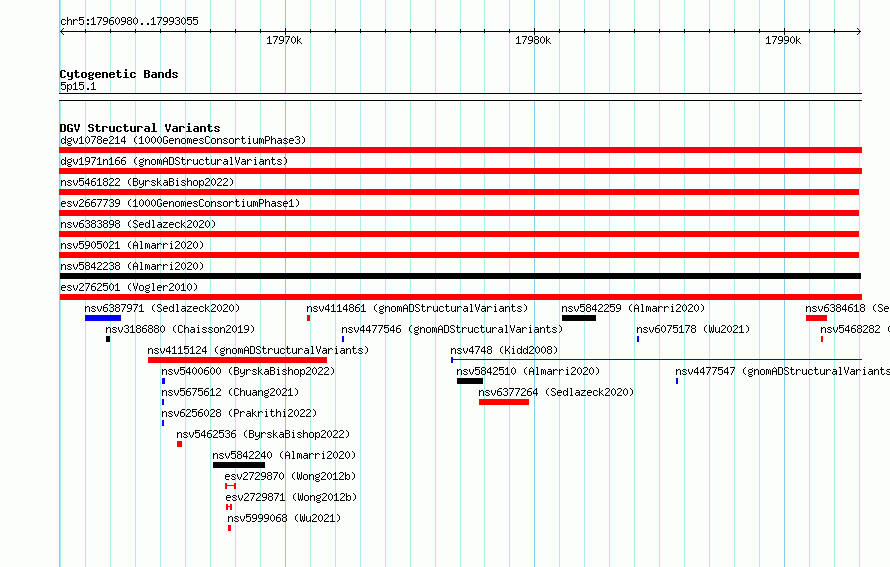
Task: Select nsv5842240 Almarri2020 label
Action: point(284,455)
